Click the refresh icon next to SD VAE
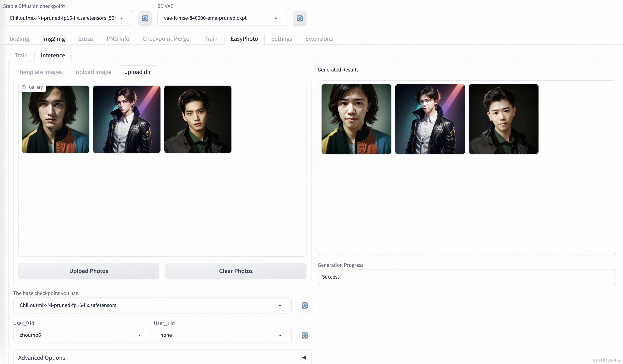623x364 pixels. click(x=300, y=18)
